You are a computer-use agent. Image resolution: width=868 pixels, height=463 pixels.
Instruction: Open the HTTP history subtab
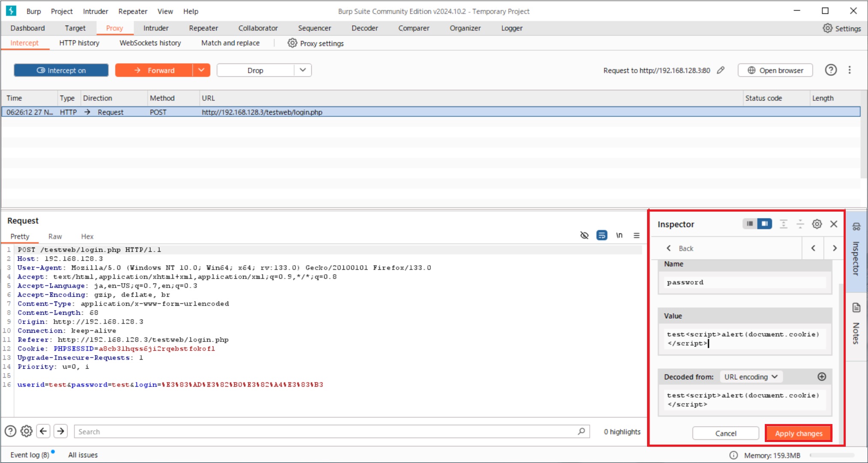coord(79,43)
